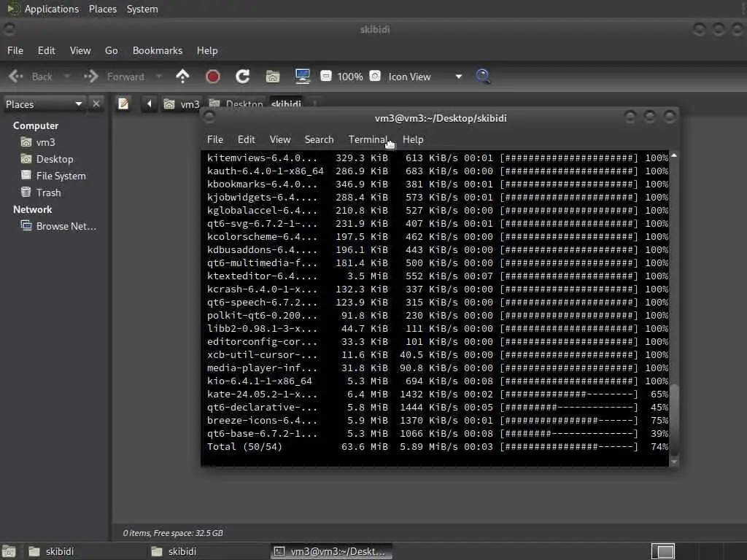The image size is (747, 560).
Task: Open the Places sidebar selector dropdown
Action: (44, 104)
